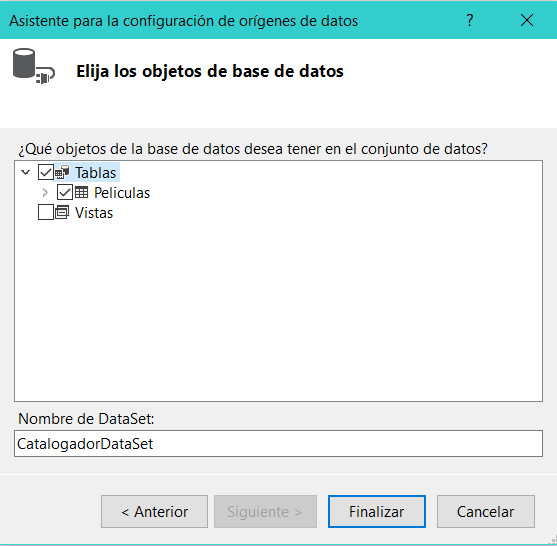Go back with the Anterior button
The height and width of the screenshot is (546, 557).
(x=154, y=512)
